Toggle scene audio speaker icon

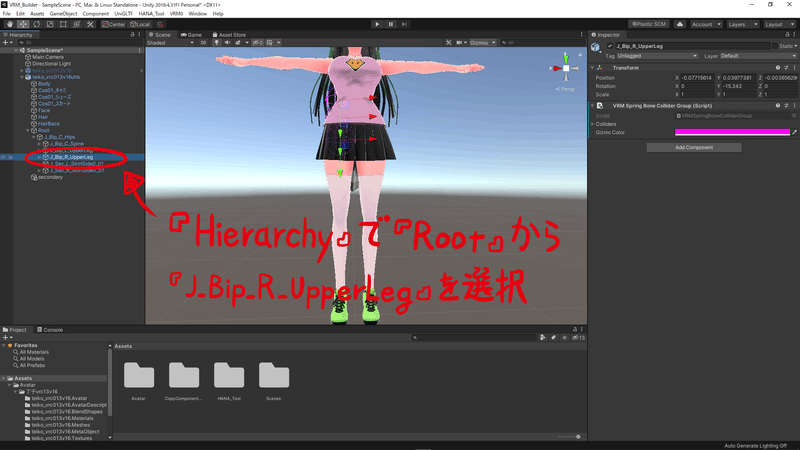click(227, 43)
